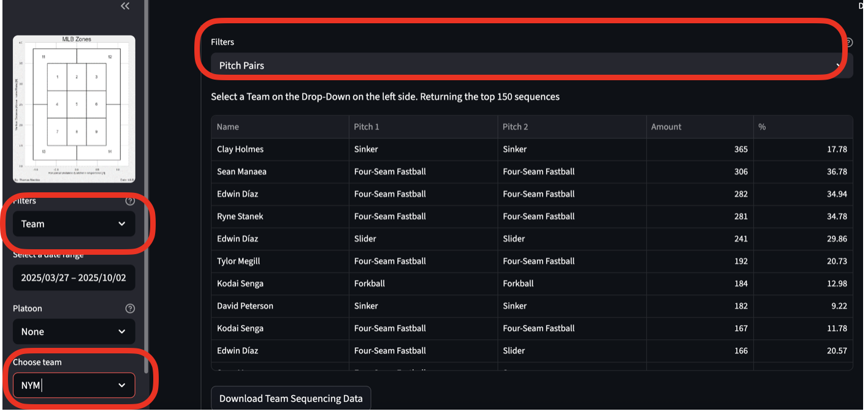This screenshot has width=868, height=414.
Task: Sort table by Amount column header
Action: pos(666,127)
